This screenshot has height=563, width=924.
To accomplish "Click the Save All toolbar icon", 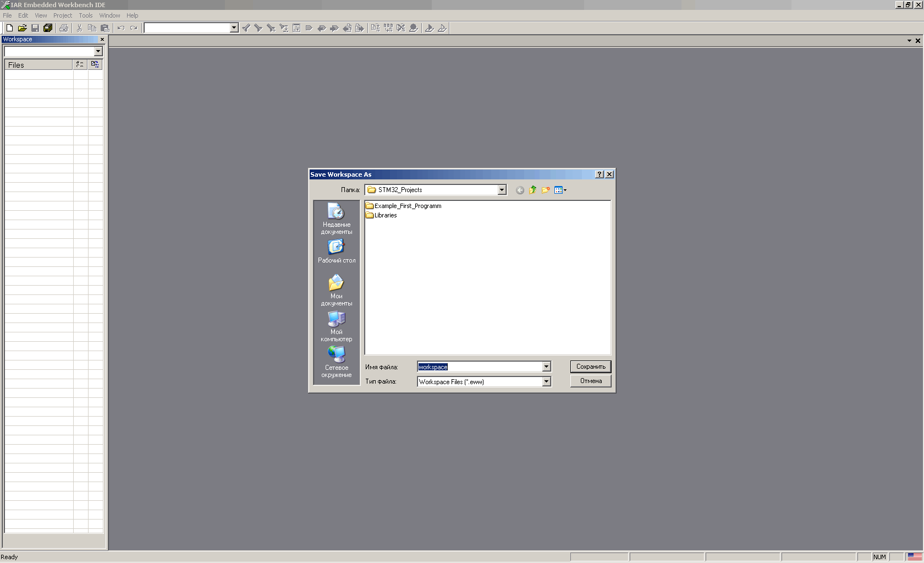I will coord(48,28).
